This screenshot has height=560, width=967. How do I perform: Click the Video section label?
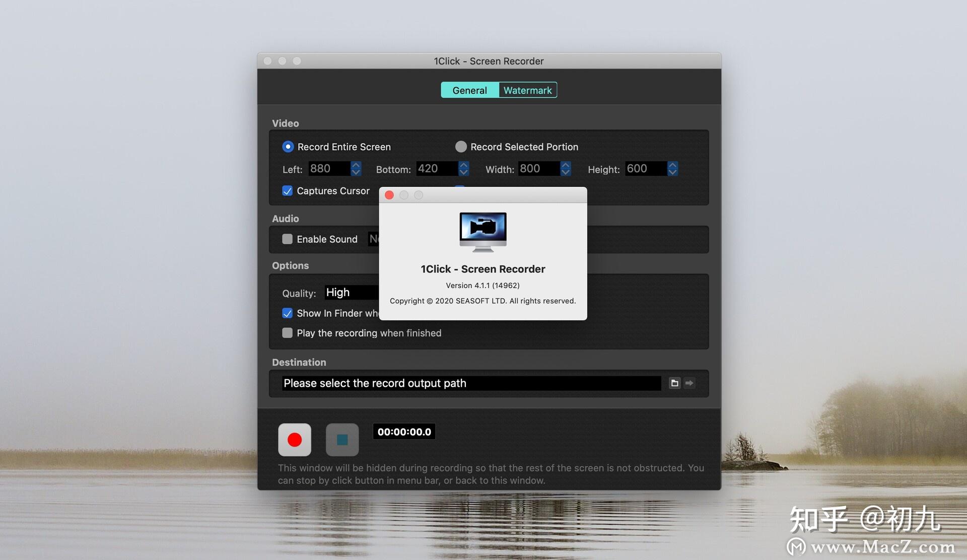tap(286, 123)
